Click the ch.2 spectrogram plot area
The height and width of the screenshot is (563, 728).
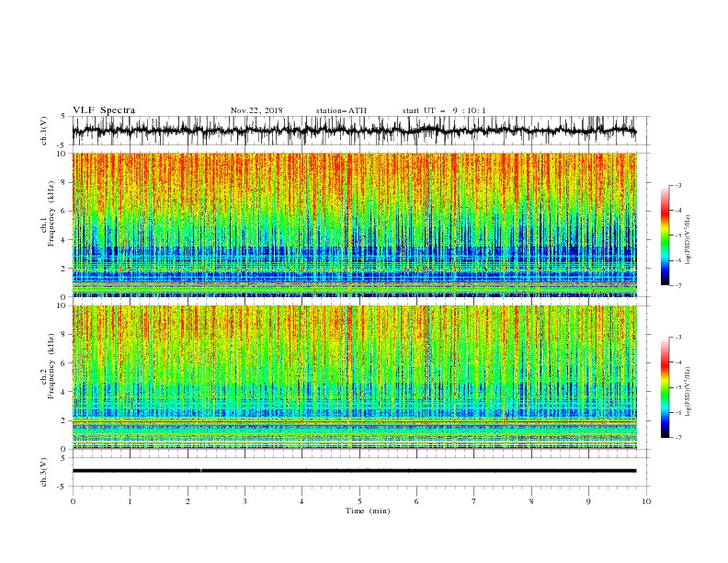(354, 377)
